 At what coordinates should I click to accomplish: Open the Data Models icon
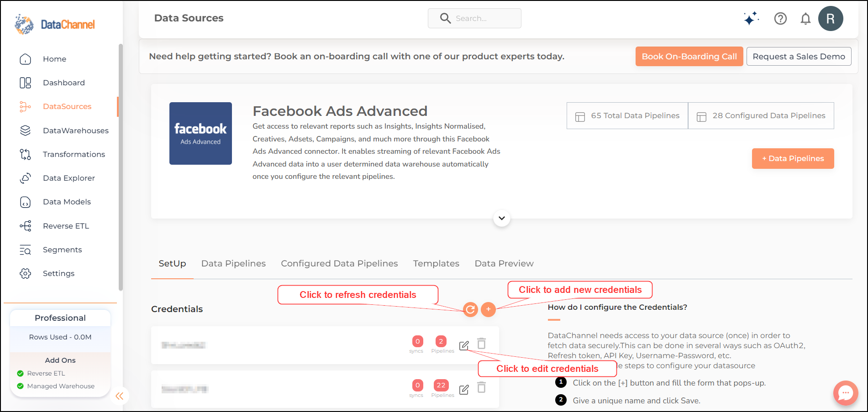pyautogui.click(x=26, y=202)
